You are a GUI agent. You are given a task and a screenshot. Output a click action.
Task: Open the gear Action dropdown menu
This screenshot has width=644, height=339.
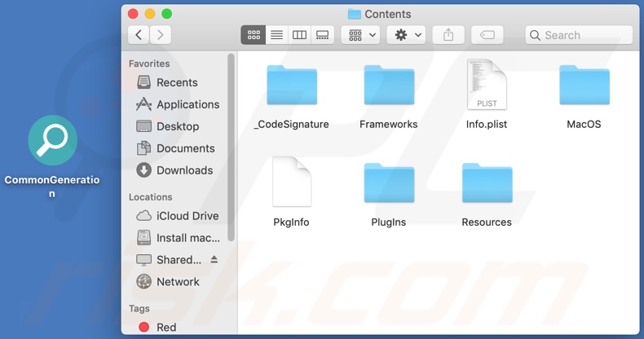(x=408, y=35)
